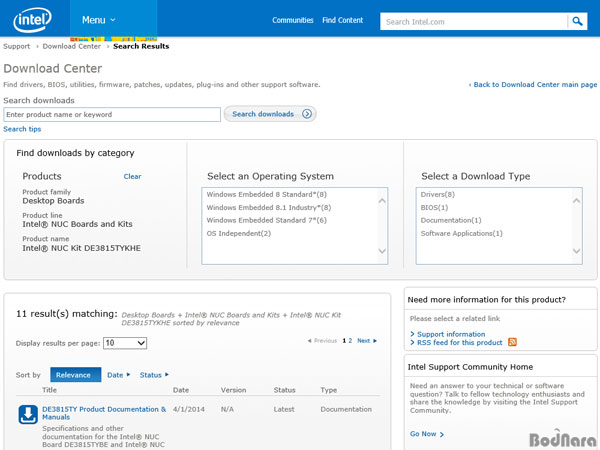
Task: Focus the Search Intel.com field
Action: click(x=474, y=22)
